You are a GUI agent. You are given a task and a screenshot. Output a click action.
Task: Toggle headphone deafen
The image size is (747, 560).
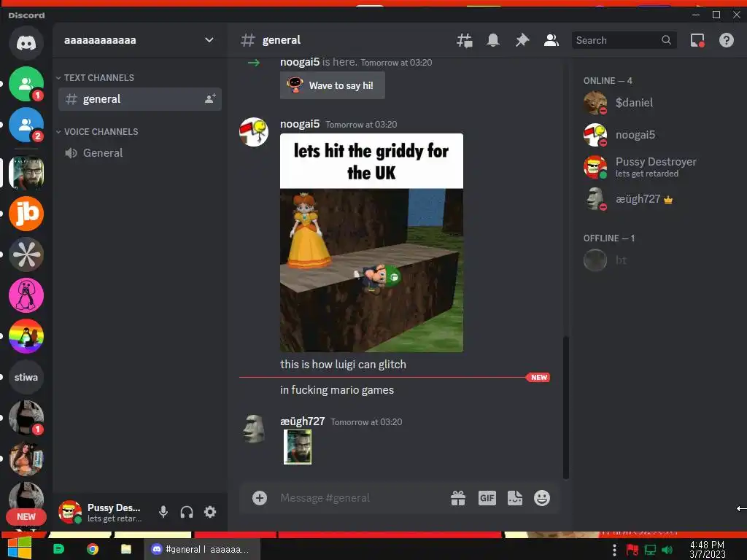pyautogui.click(x=187, y=512)
